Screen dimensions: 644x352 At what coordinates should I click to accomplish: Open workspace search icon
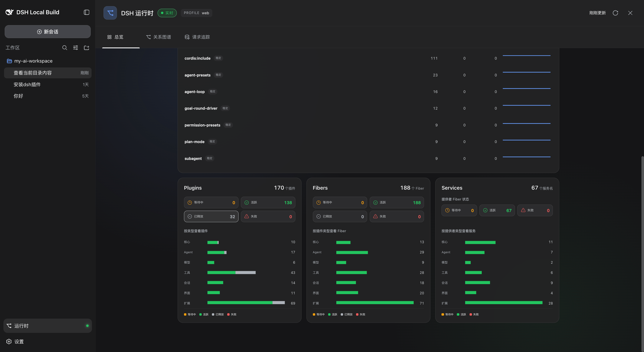coord(65,48)
